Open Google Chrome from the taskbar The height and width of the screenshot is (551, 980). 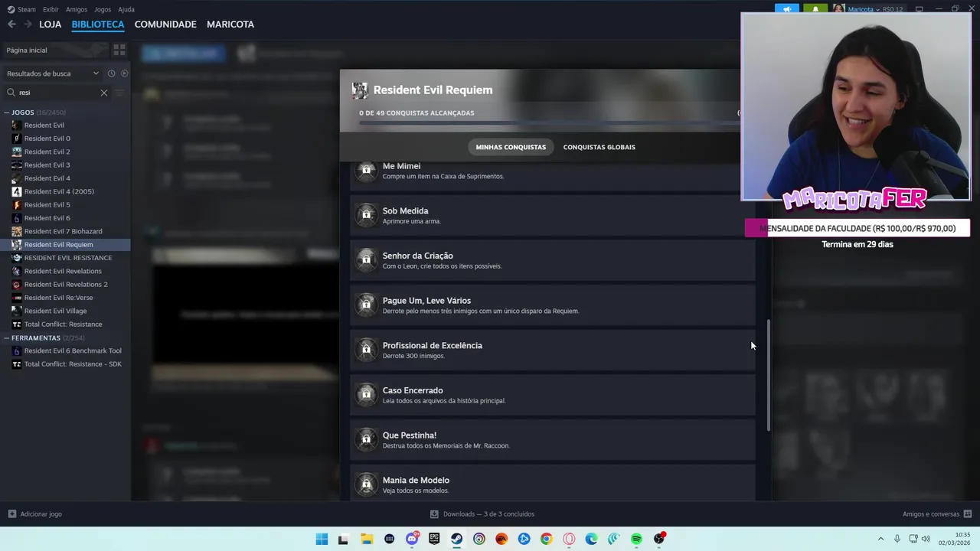pyautogui.click(x=546, y=539)
